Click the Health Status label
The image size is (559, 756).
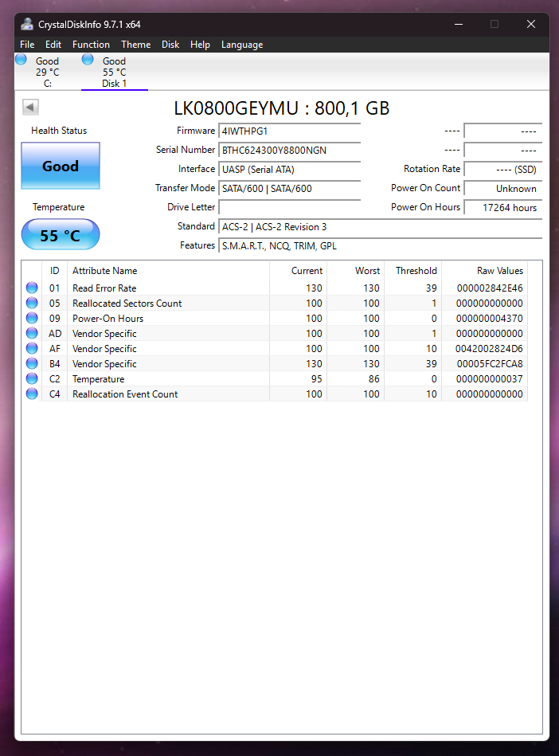coord(59,130)
